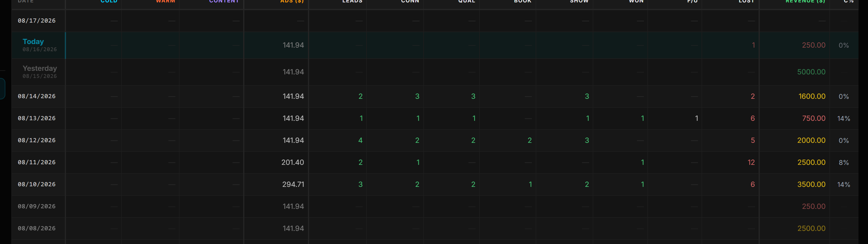Click Today's ads value 141.94
Image resolution: width=868 pixels, height=244 pixels.
click(x=293, y=45)
